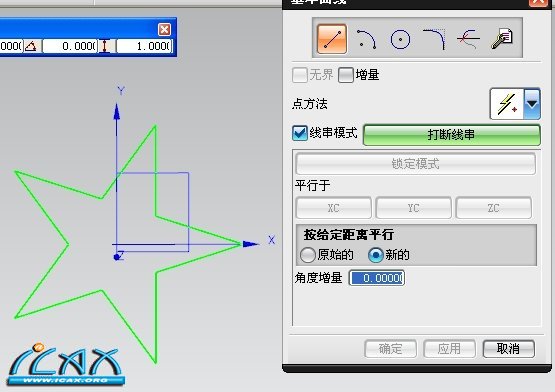Close the floating tracking bar
555x392 pixels.
(164, 29)
